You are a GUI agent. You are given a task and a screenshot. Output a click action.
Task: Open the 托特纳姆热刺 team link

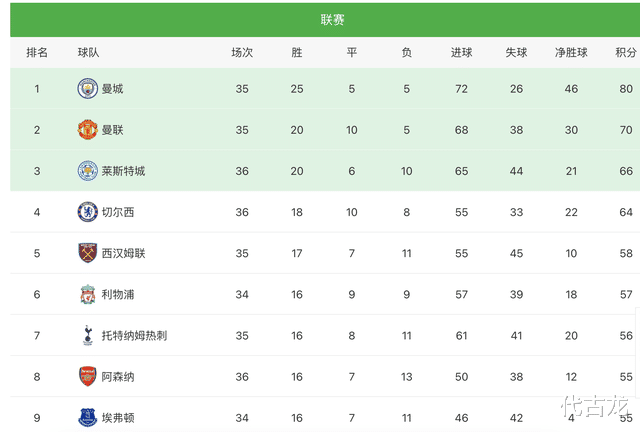pos(134,335)
